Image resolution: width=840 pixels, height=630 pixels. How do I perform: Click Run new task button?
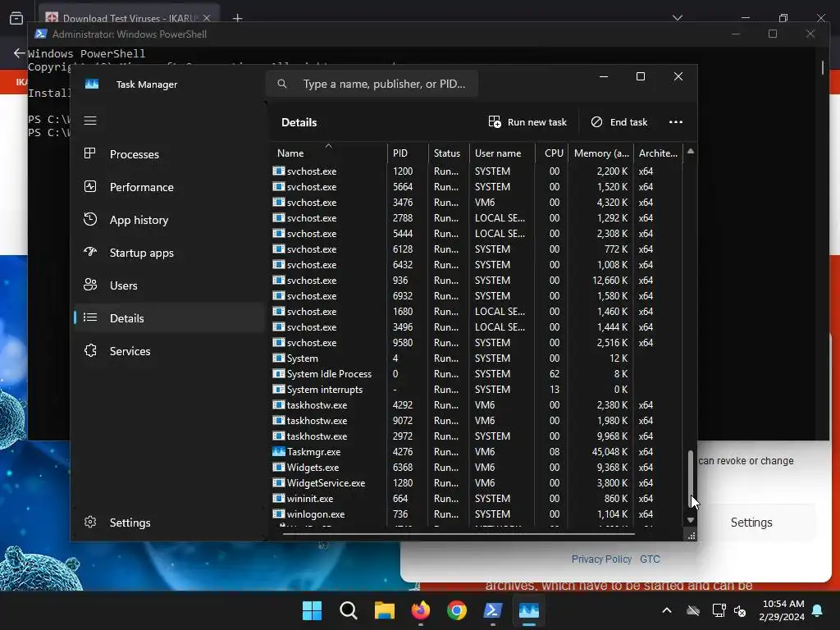coord(527,122)
